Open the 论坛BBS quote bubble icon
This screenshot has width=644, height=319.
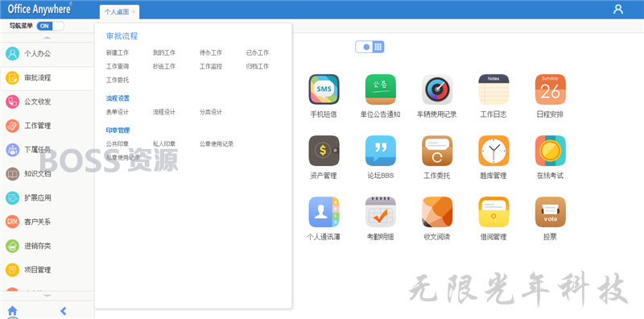pyautogui.click(x=380, y=151)
